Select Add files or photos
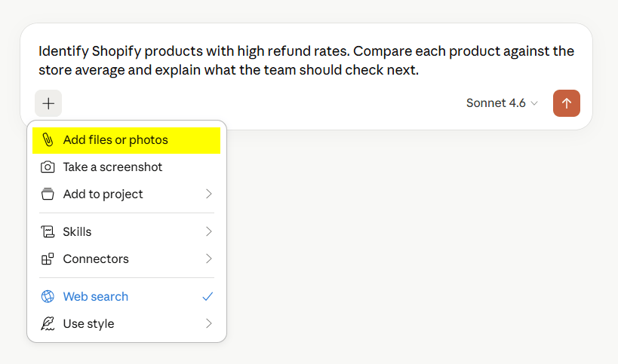 pos(127,140)
